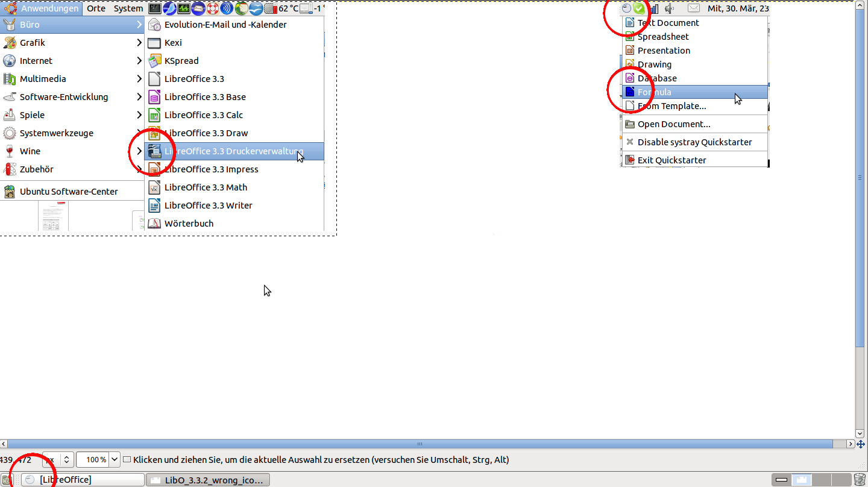
Task: Click the green checkmark tray icon
Action: coord(639,8)
